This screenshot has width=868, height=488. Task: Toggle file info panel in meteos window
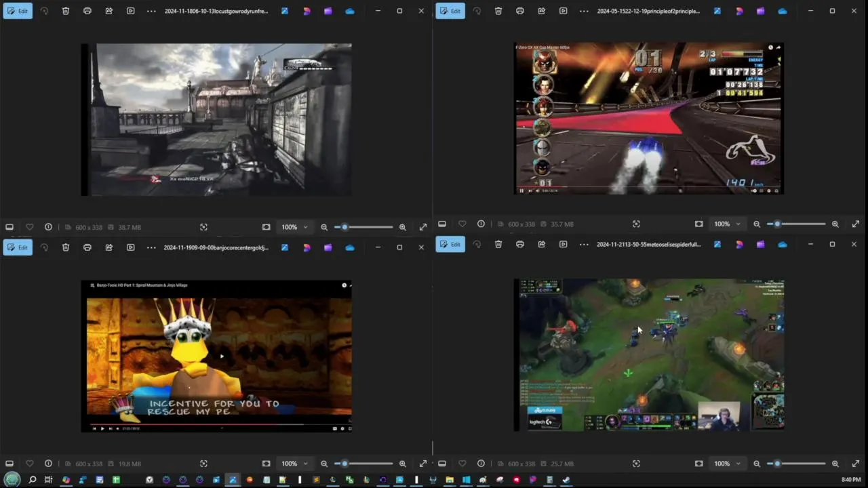point(481,464)
